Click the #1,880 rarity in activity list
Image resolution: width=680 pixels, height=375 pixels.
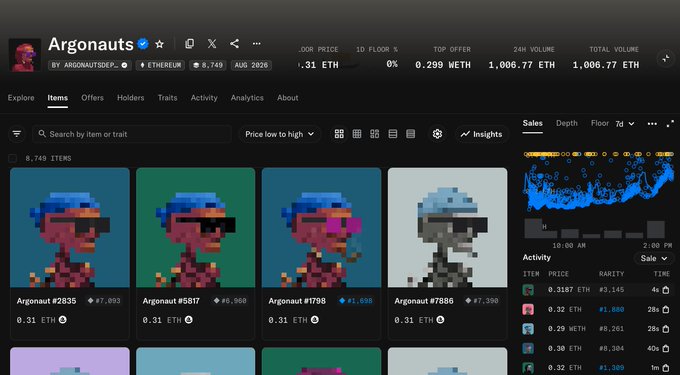click(611, 310)
